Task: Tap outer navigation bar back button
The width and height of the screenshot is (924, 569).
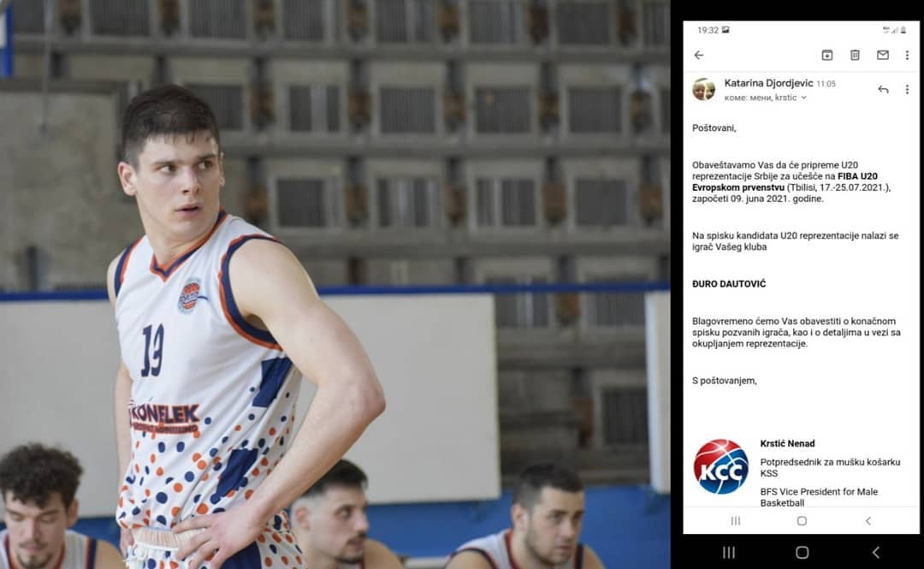Action: 876,553
